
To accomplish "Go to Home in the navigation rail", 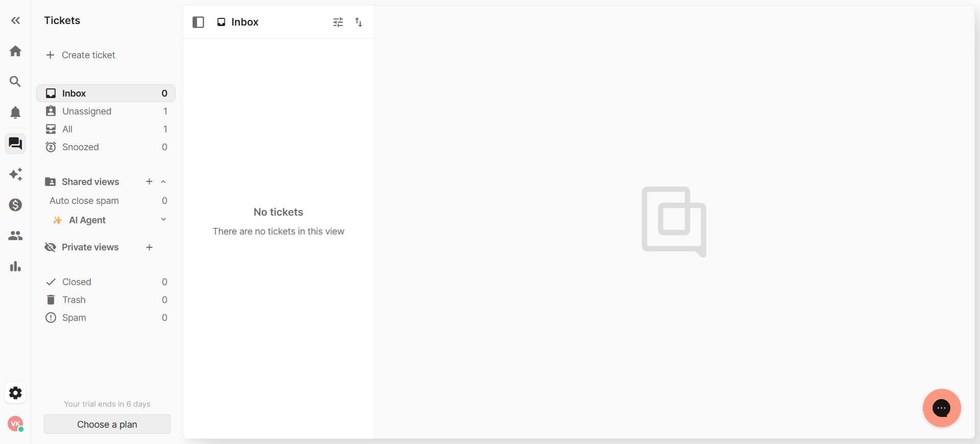I will click(15, 51).
